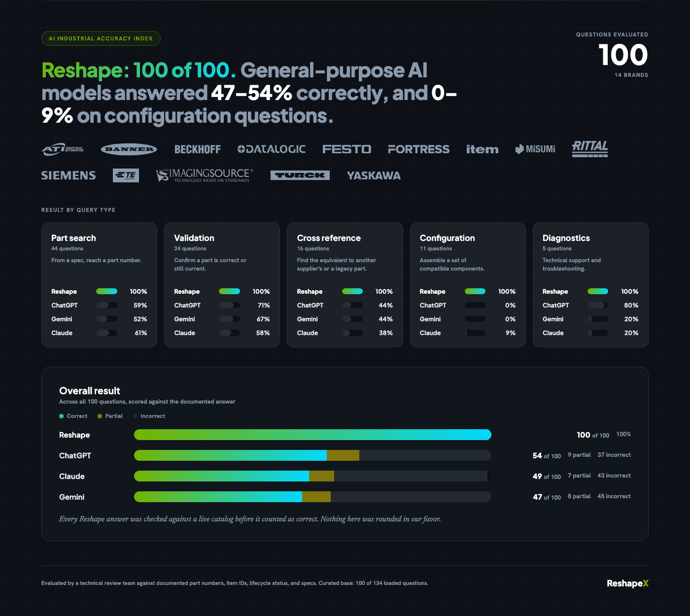Open the Datalogic brand logo
The image size is (690, 616).
272,149
